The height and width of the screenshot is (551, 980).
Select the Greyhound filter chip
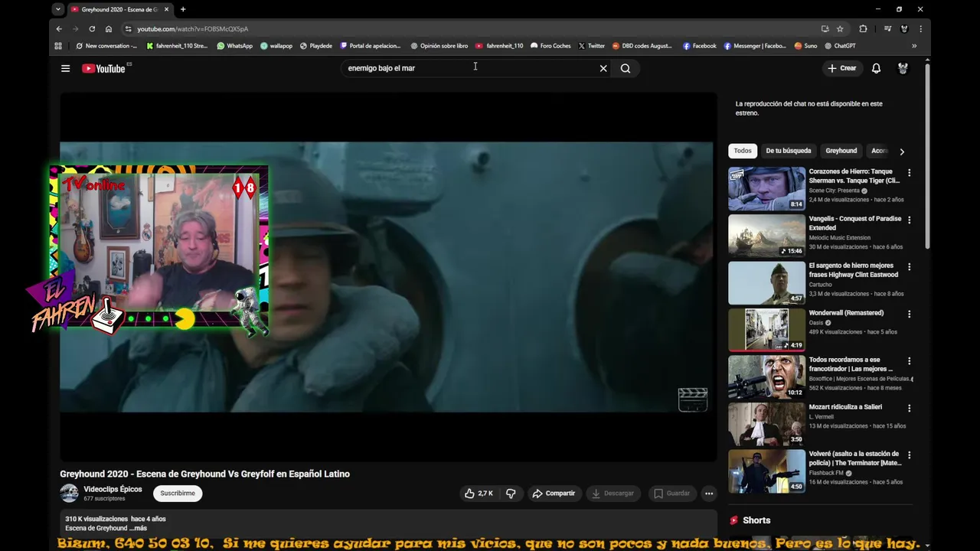841,151
